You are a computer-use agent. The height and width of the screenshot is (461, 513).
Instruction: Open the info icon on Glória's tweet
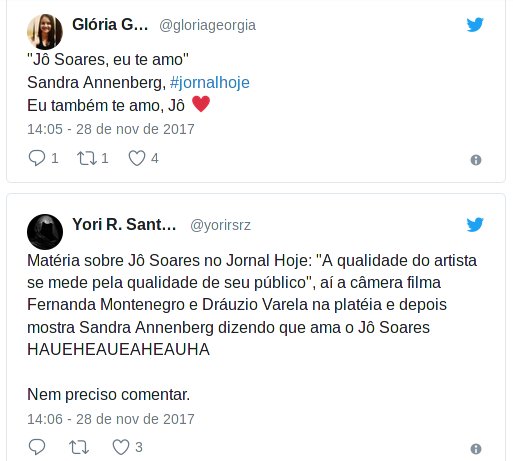click(476, 160)
